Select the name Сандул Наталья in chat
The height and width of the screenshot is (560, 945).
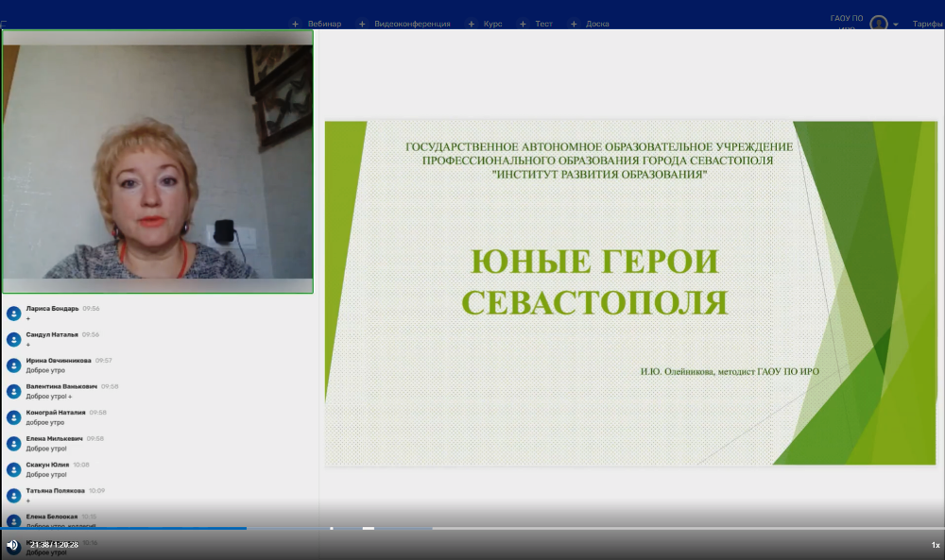52,334
